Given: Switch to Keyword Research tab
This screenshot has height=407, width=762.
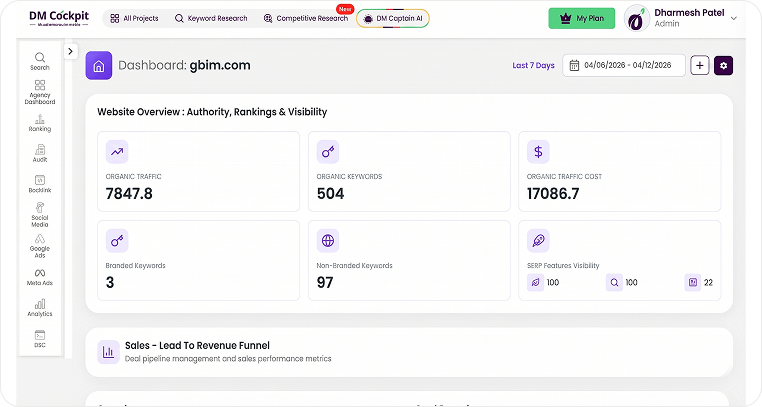Looking at the screenshot, I should tap(211, 18).
